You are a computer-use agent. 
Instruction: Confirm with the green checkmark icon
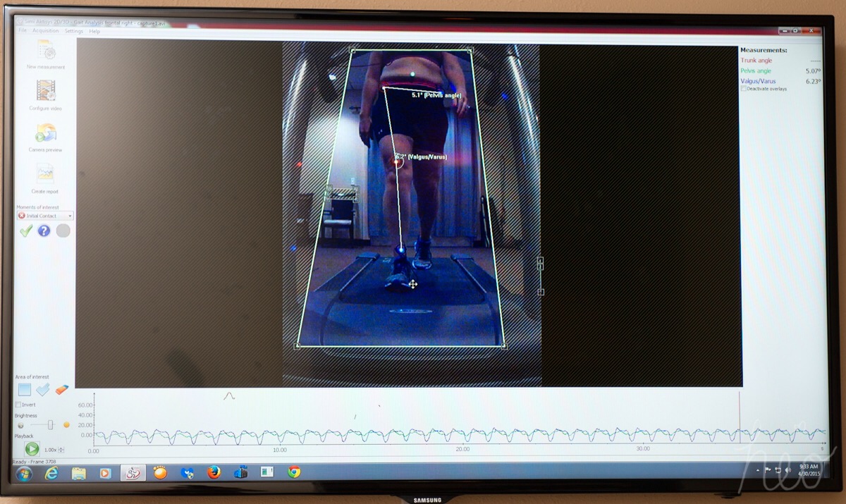[x=25, y=231]
